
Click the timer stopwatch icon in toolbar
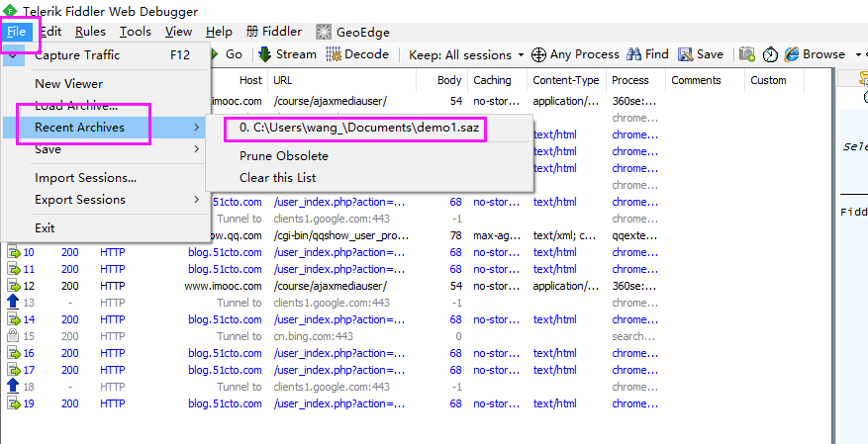pos(770,54)
